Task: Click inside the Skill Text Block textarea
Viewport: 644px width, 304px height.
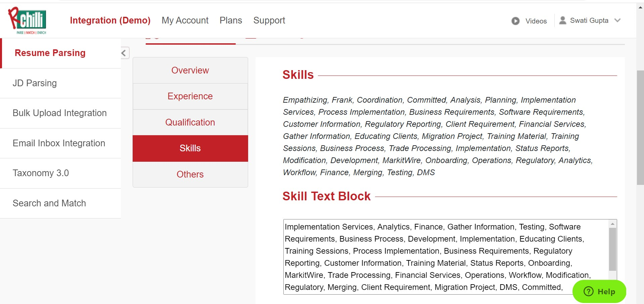Action: [436, 257]
